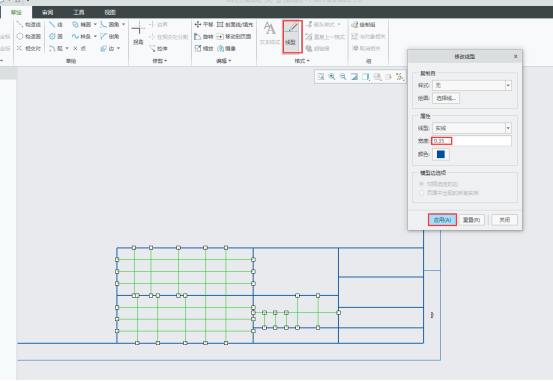Image resolution: width=553 pixels, height=381 pixels.
Task: Click the 重置(R) reset button
Action: point(472,220)
